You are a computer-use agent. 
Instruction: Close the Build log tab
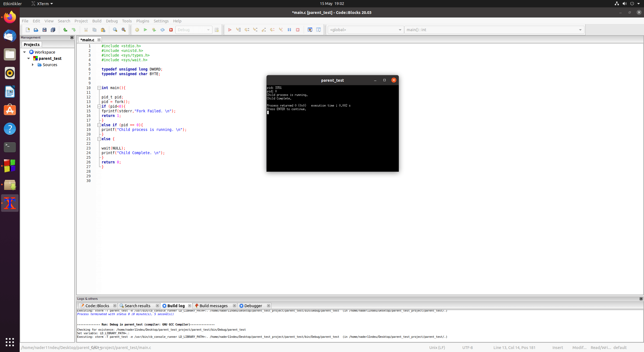coord(190,306)
